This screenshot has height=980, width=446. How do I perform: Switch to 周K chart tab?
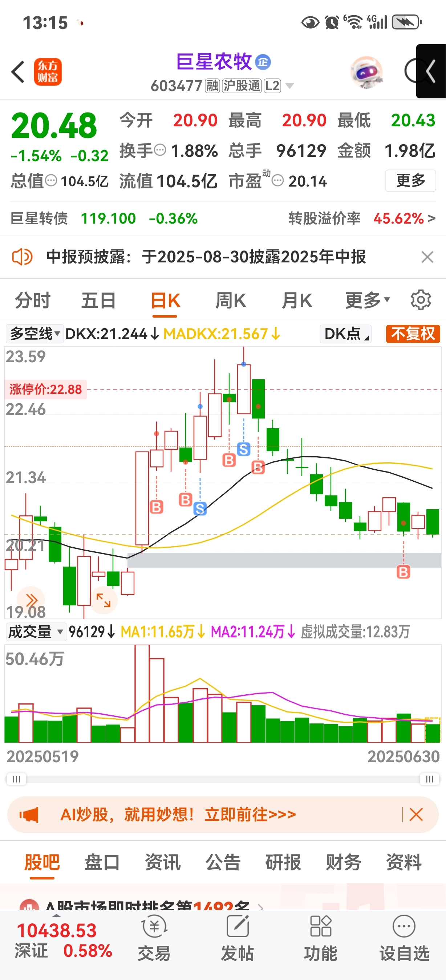pos(231,301)
